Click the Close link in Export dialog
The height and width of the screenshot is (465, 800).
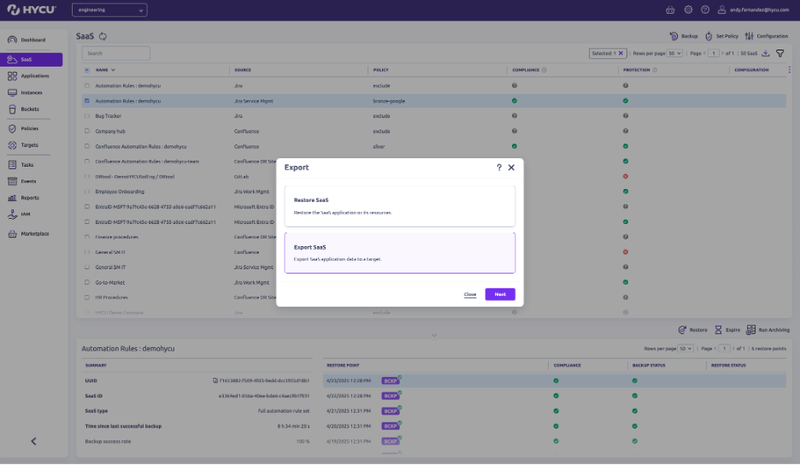pos(470,294)
